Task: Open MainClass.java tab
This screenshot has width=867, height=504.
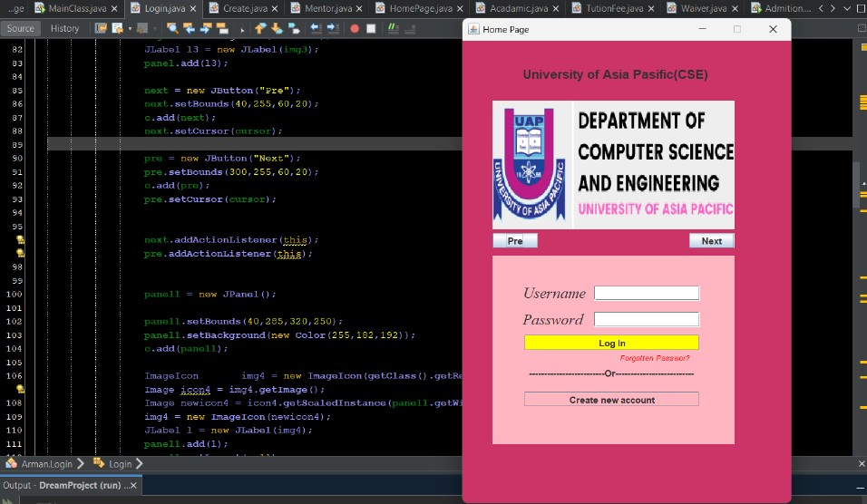Action: click(x=77, y=8)
